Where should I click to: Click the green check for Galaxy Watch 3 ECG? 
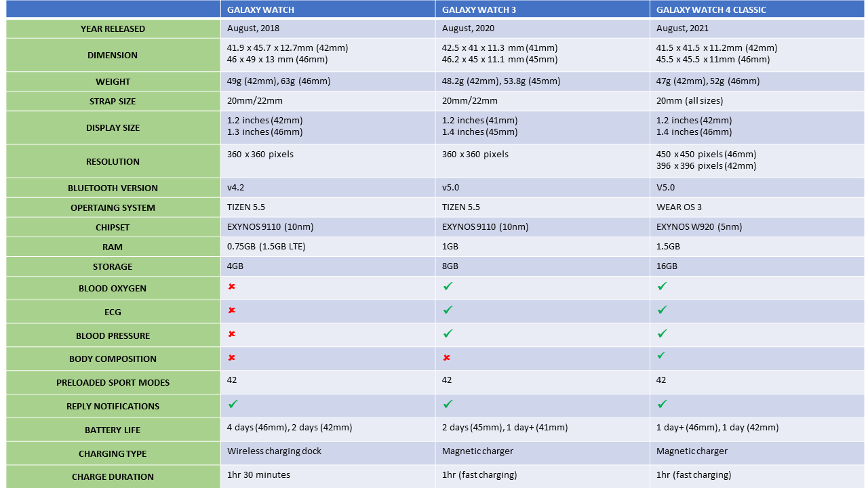click(x=448, y=310)
